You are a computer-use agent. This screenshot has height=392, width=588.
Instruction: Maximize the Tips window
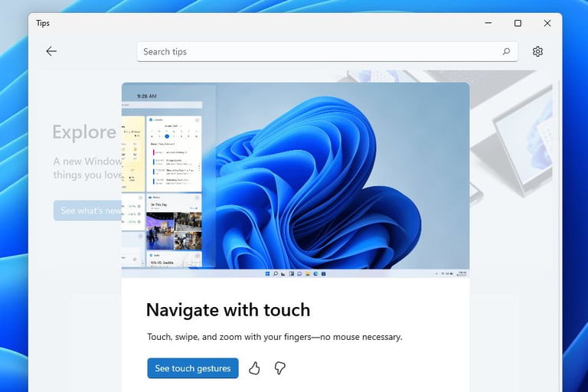[x=518, y=23]
